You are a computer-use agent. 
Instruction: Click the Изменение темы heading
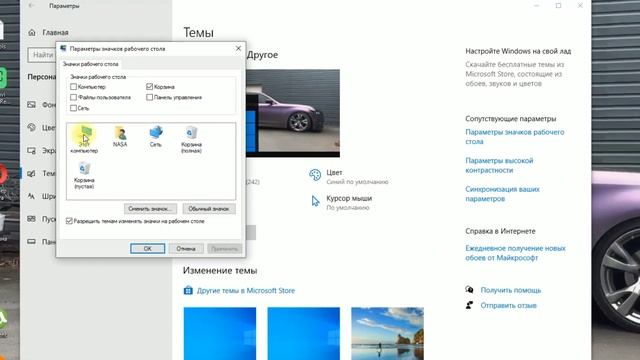(220, 270)
